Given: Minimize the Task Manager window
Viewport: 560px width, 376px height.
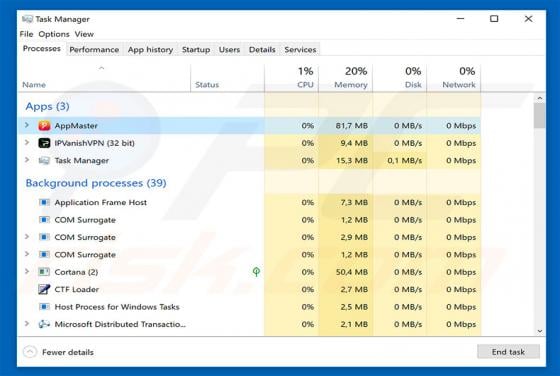Looking at the screenshot, I should tap(461, 19).
